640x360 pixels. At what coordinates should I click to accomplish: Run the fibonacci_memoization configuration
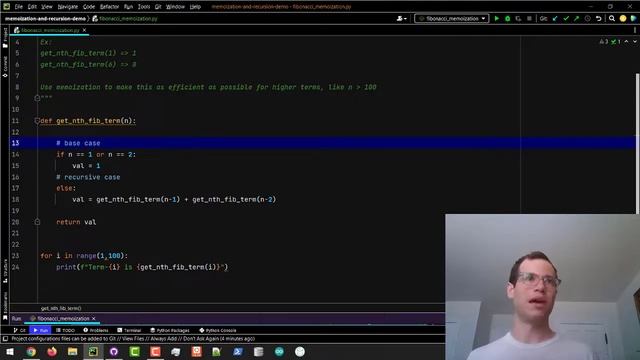496,18
